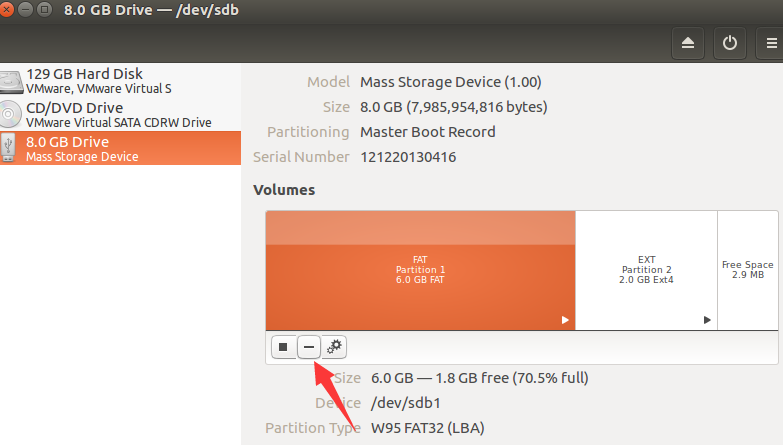783x445 pixels.
Task: Delete the selected partition with minus button
Action: (x=309, y=347)
